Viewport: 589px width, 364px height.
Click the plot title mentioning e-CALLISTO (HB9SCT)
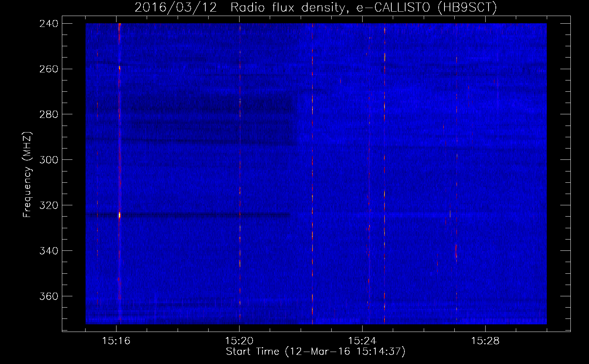[316, 7]
